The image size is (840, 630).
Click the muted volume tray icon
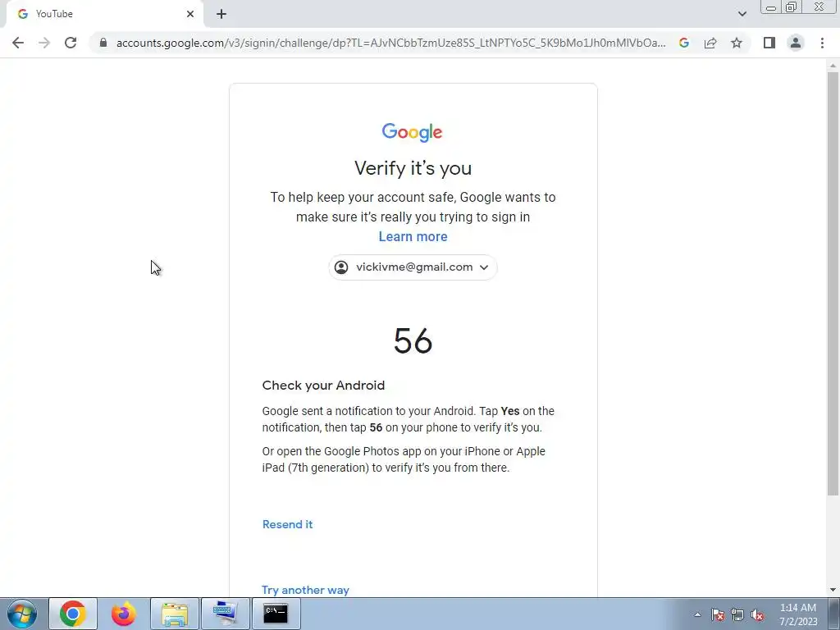757,614
